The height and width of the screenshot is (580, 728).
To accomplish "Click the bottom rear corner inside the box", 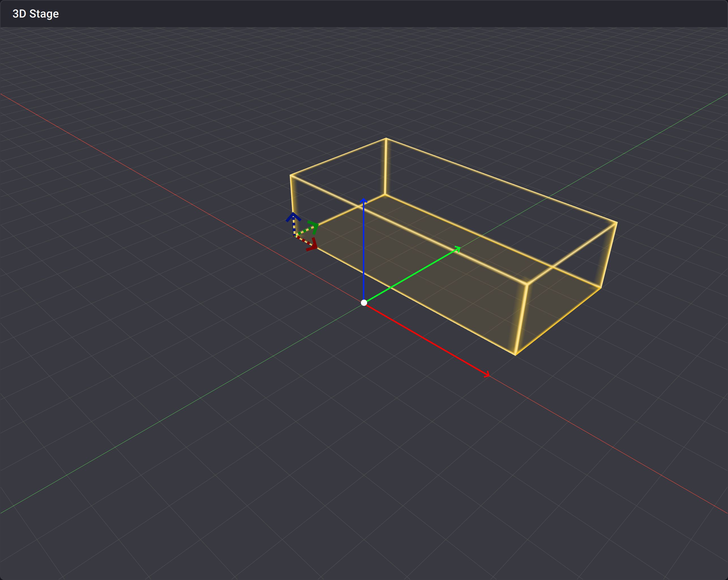I will (385, 194).
